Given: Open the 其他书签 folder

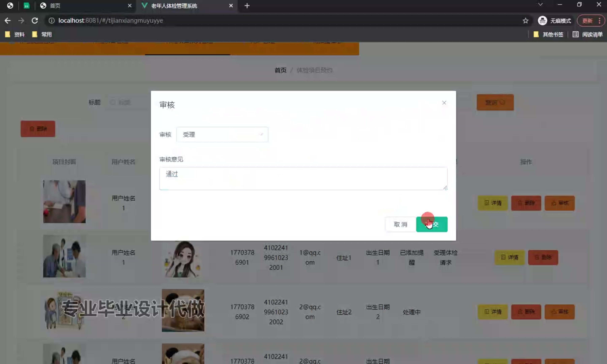Looking at the screenshot, I should [548, 34].
